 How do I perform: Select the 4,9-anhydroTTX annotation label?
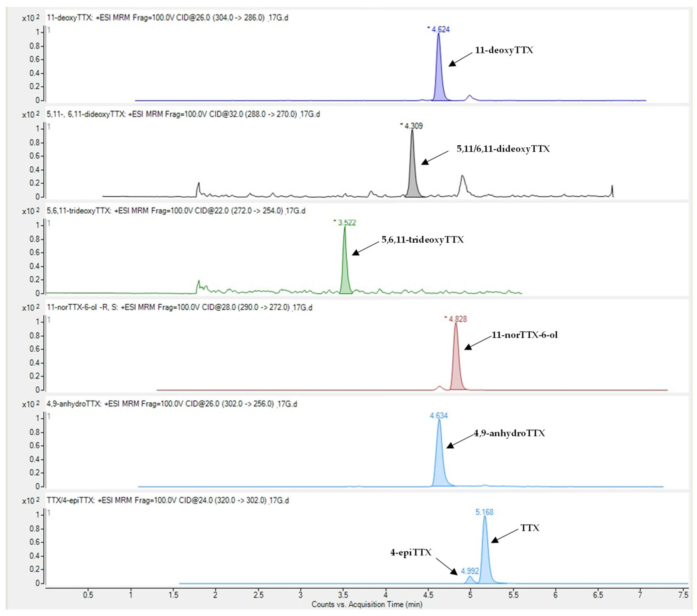pos(509,433)
